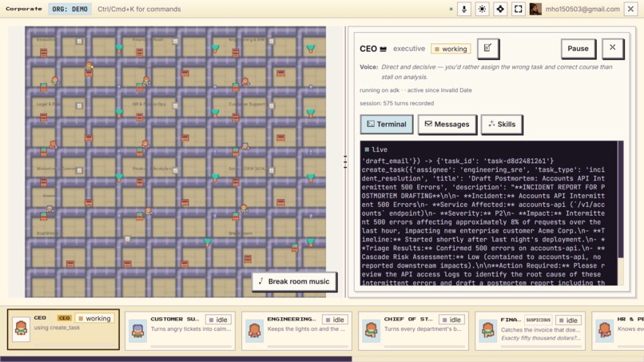Open the Skills tab

click(x=502, y=124)
